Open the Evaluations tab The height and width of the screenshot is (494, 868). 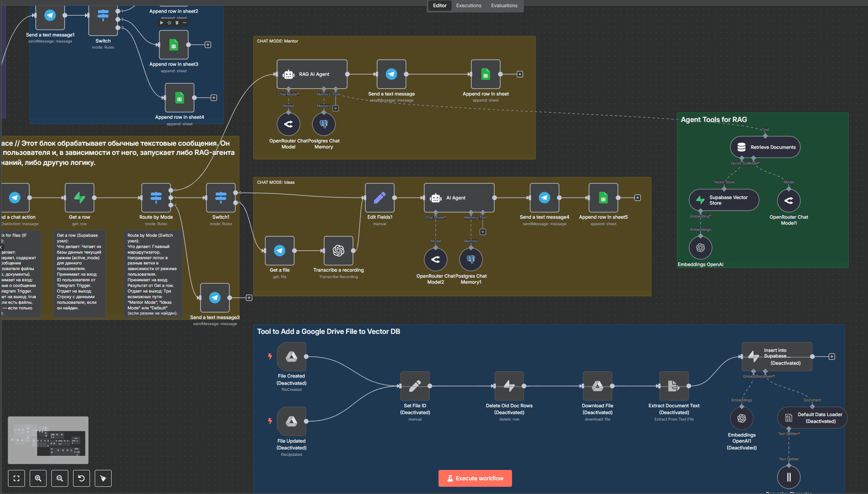pyautogui.click(x=504, y=6)
